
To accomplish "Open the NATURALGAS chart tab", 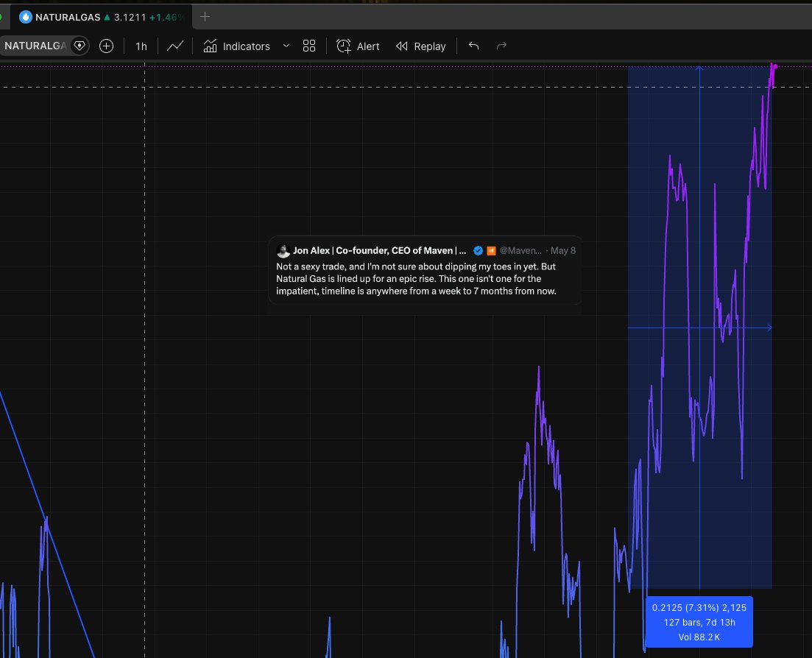I will [101, 17].
